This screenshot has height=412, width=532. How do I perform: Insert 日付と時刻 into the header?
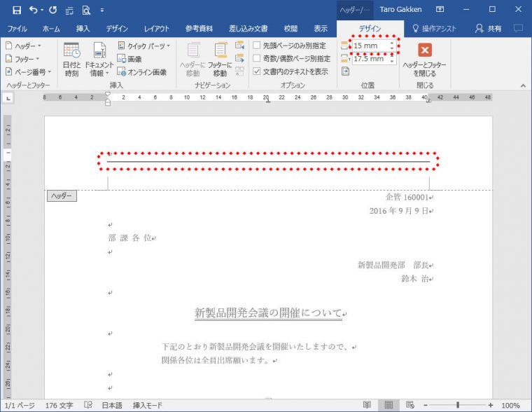71,60
